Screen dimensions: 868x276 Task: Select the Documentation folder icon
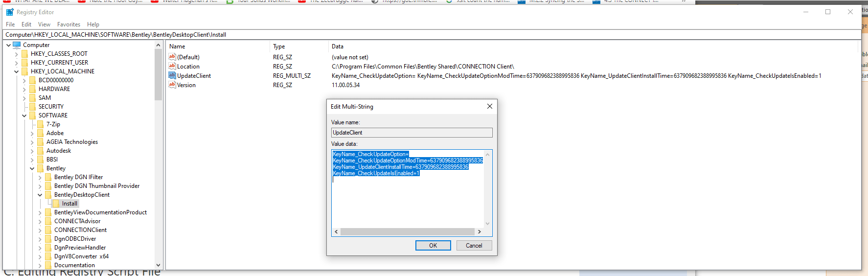(x=48, y=265)
